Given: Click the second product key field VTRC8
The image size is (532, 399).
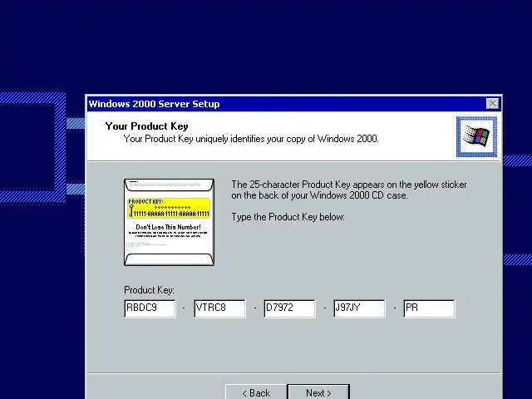Looking at the screenshot, I should point(219,308).
